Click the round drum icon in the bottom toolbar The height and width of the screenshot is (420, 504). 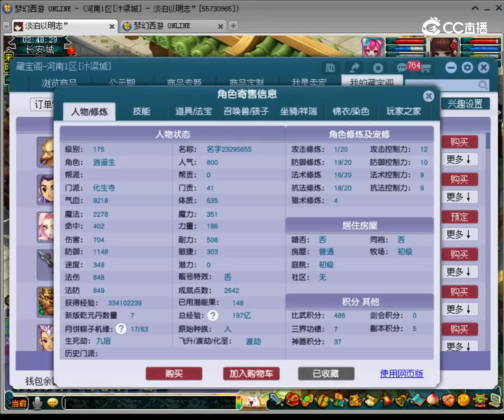point(323,401)
